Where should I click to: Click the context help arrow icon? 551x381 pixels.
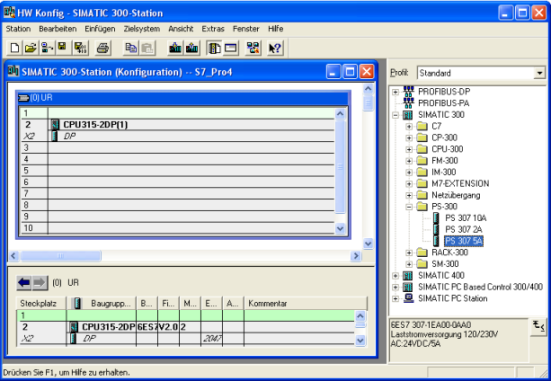pyautogui.click(x=275, y=48)
